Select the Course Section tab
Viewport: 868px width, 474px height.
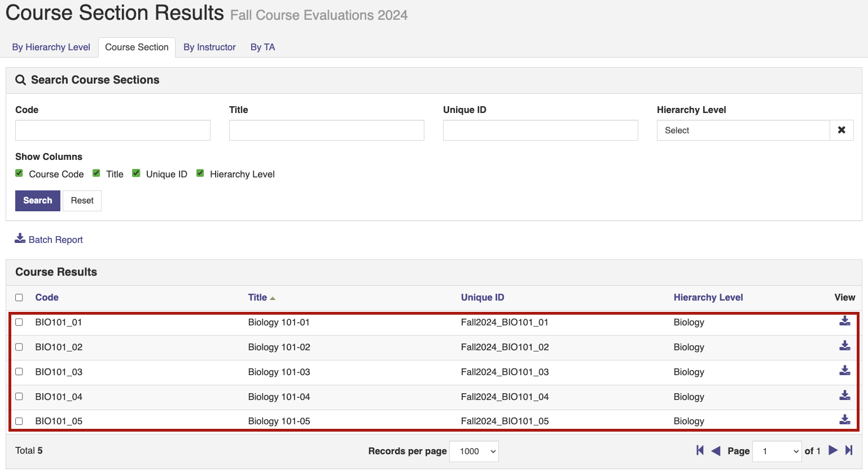(x=137, y=47)
